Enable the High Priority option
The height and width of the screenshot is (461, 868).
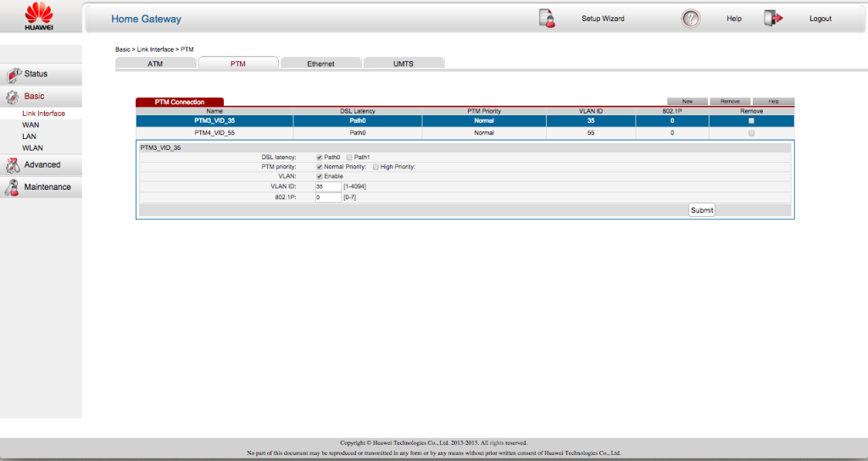[376, 167]
